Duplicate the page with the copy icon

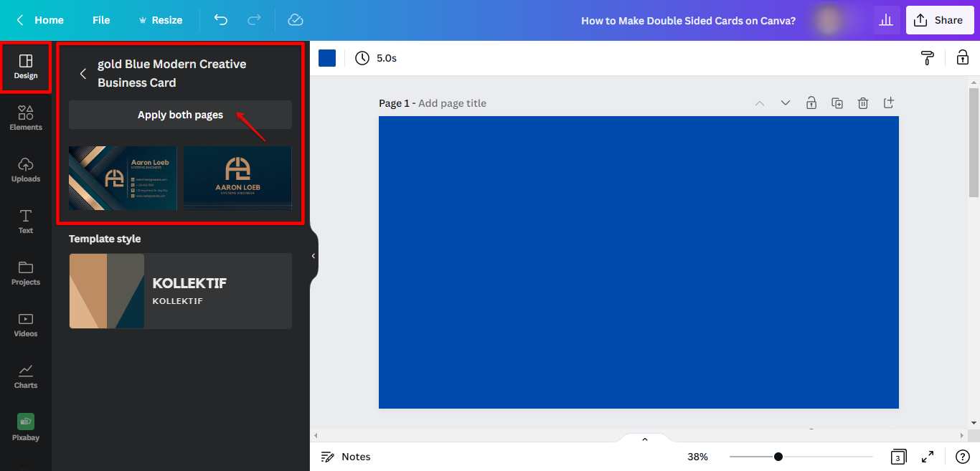pyautogui.click(x=837, y=103)
